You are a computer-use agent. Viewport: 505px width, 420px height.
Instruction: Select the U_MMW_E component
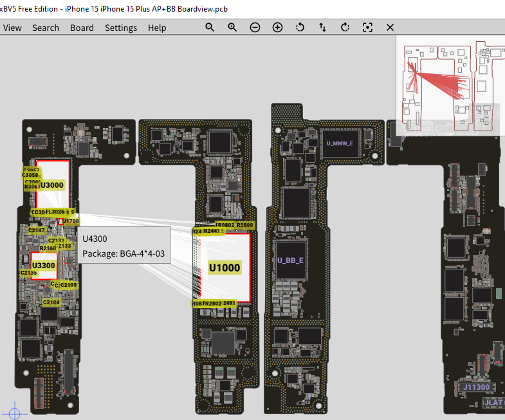coord(340,143)
